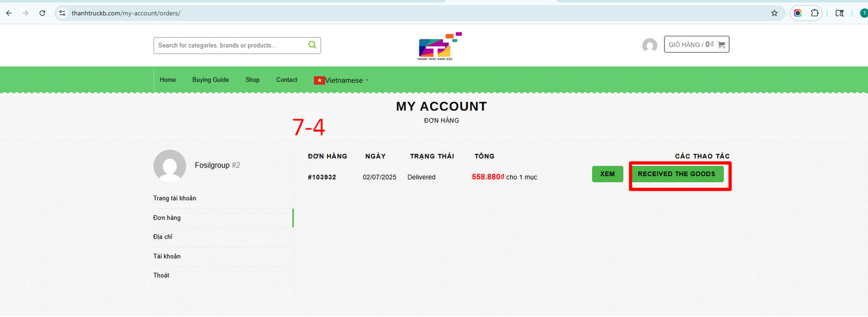Open the Contact menu item
The image size is (868, 317).
click(286, 80)
